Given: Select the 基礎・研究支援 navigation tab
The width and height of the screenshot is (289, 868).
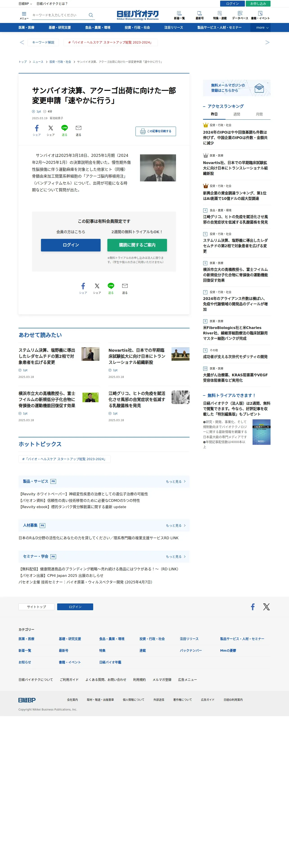Looking at the screenshot, I should [60, 28].
